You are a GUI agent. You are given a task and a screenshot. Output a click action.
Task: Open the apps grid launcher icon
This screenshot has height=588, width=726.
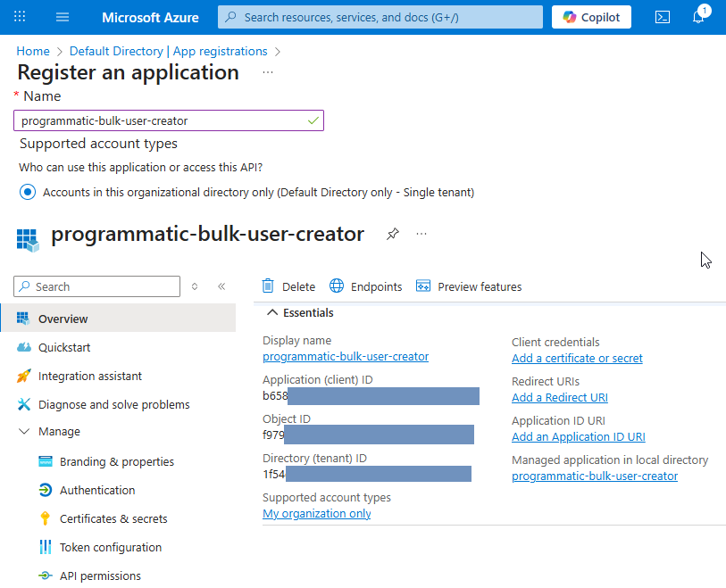pyautogui.click(x=20, y=17)
